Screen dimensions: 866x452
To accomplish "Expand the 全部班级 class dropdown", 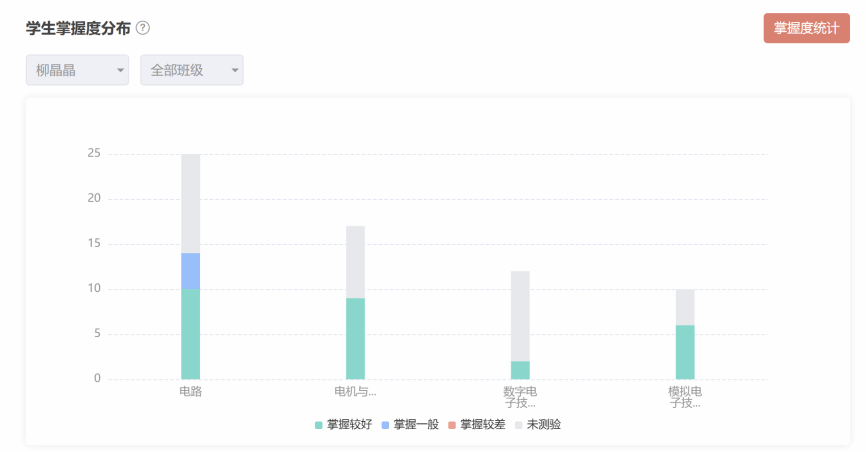I will 192,70.
